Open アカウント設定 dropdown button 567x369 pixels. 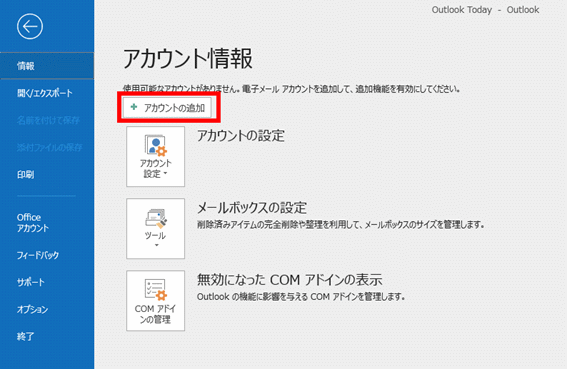click(155, 156)
